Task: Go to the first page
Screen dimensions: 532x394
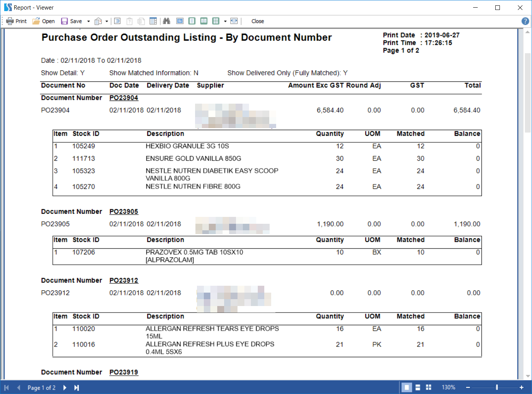Action: [7, 387]
